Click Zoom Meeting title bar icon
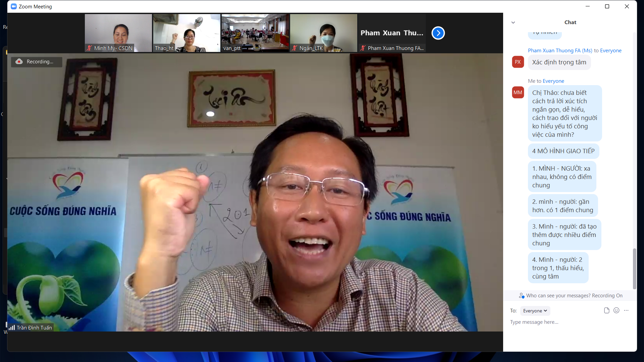This screenshot has height=362, width=644. 14,6
